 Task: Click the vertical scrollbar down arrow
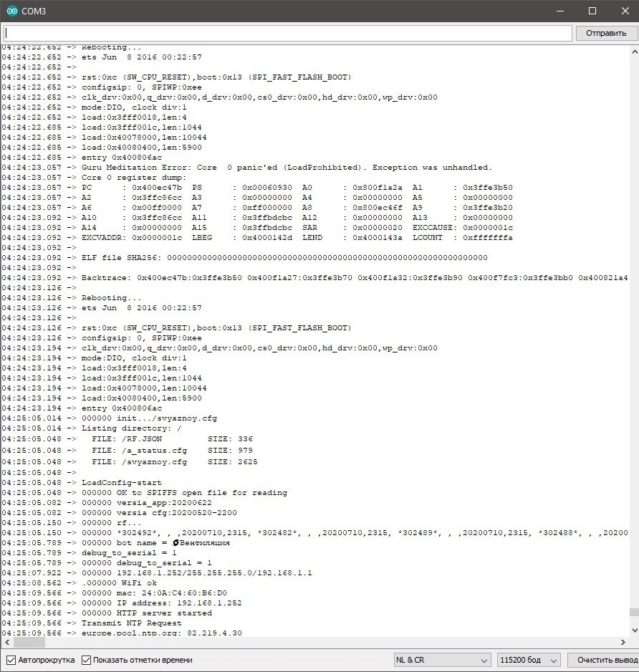tap(634, 630)
